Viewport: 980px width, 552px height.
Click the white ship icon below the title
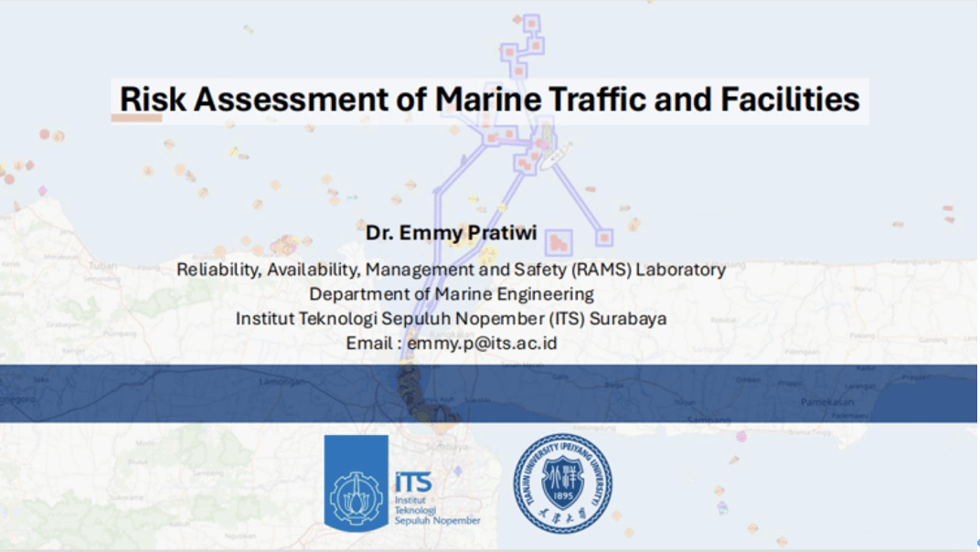[555, 155]
